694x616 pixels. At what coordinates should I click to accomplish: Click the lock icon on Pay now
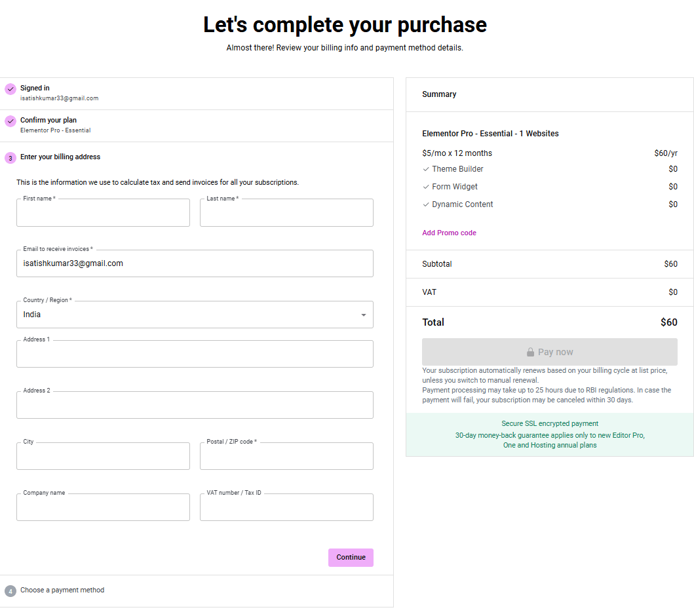[x=530, y=353]
